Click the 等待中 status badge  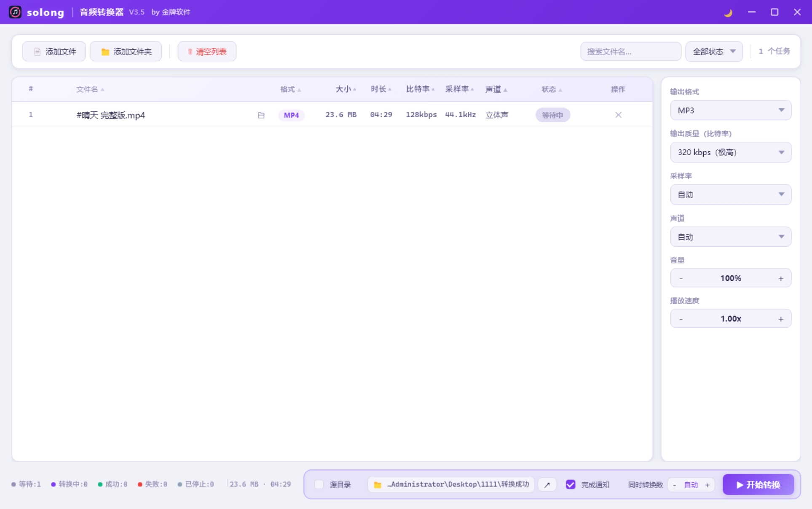pyautogui.click(x=552, y=115)
